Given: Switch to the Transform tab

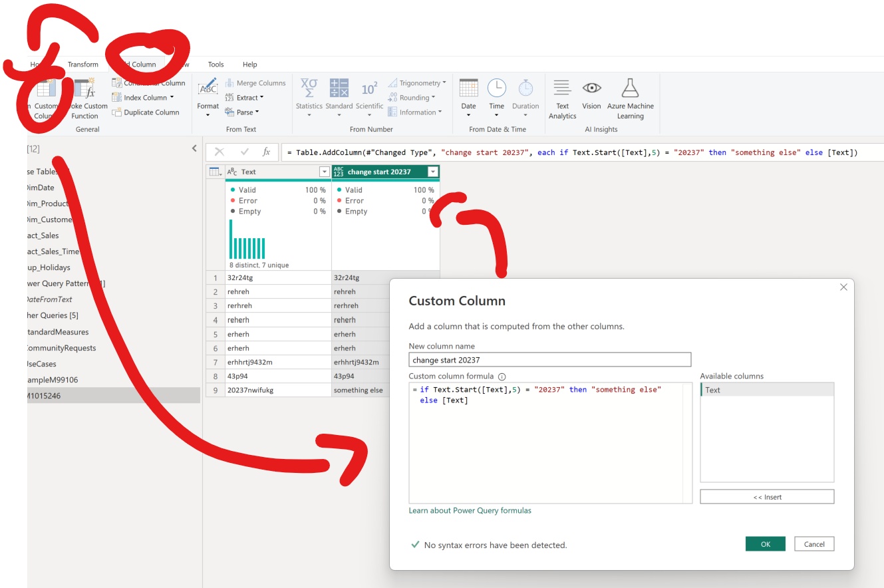Looking at the screenshot, I should (83, 65).
